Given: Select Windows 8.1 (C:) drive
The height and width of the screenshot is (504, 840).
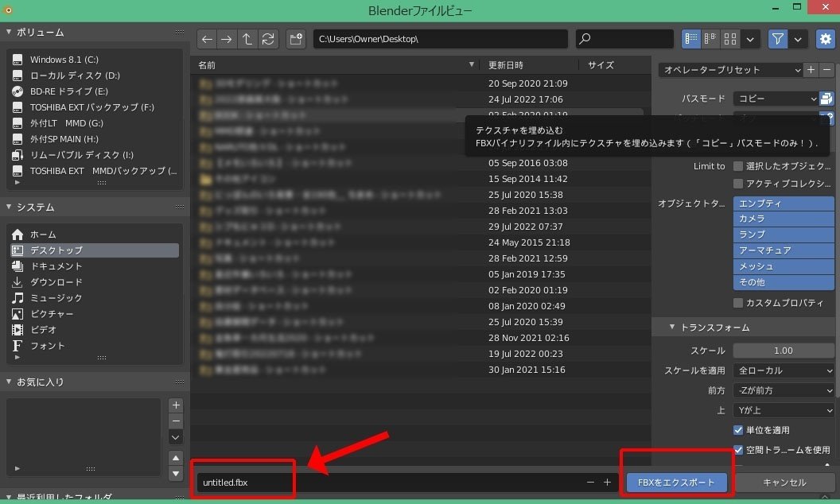Looking at the screenshot, I should click(x=95, y=60).
